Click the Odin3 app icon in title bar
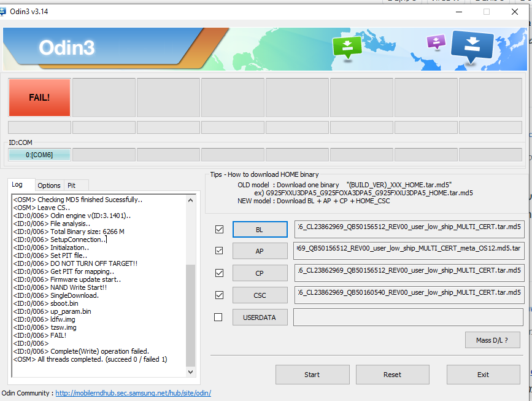The height and width of the screenshot is (401, 532). tap(2, 12)
